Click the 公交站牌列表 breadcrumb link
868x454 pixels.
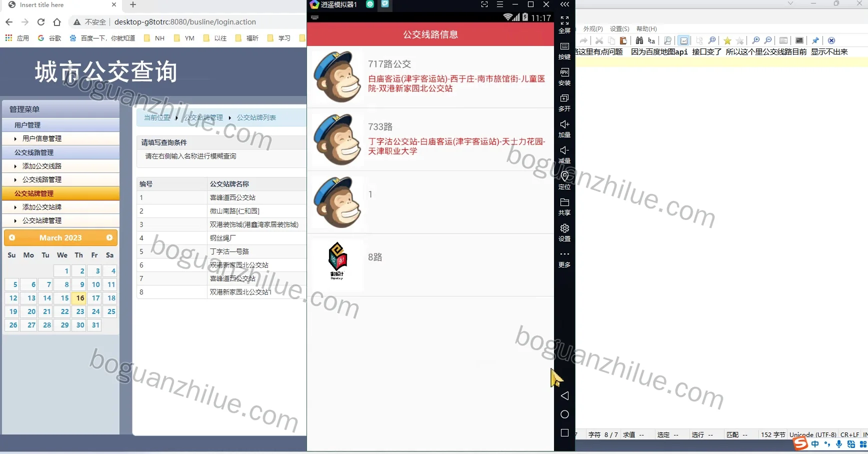click(x=256, y=117)
